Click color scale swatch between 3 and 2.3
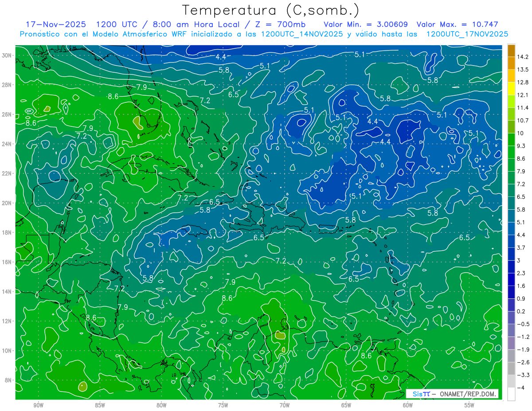 pyautogui.click(x=511, y=266)
